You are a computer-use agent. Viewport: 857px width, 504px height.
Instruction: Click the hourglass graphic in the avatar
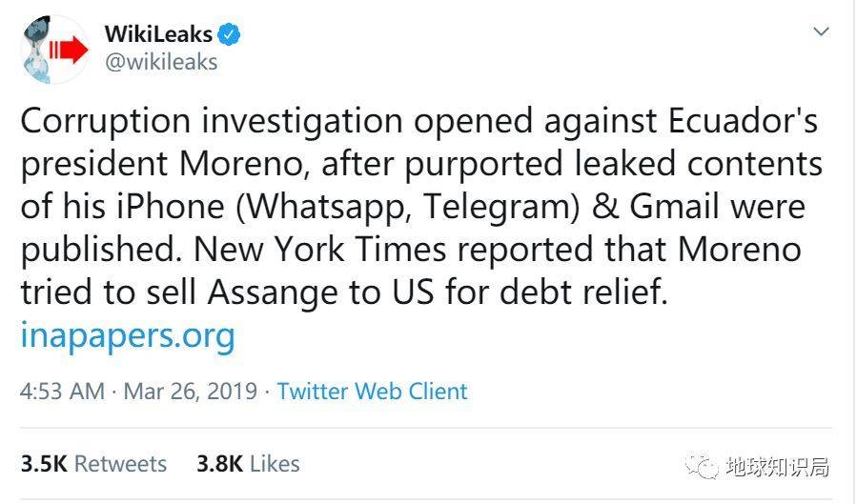37,48
